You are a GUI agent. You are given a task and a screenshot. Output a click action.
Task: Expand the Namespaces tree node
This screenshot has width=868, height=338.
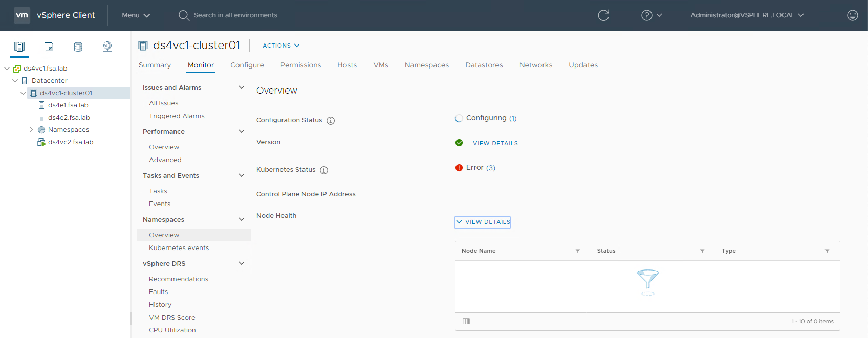pos(31,130)
